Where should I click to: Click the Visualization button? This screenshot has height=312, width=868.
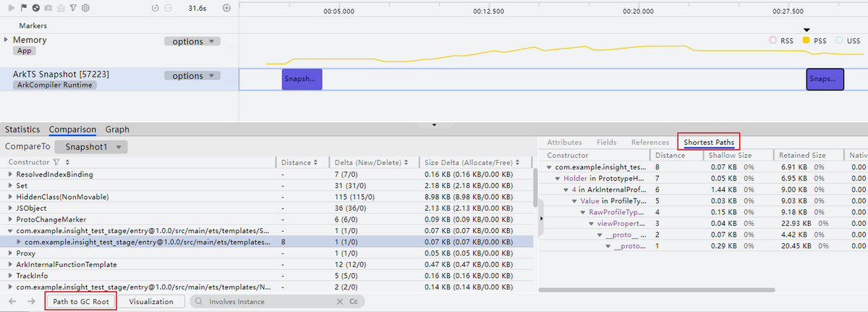(x=151, y=301)
